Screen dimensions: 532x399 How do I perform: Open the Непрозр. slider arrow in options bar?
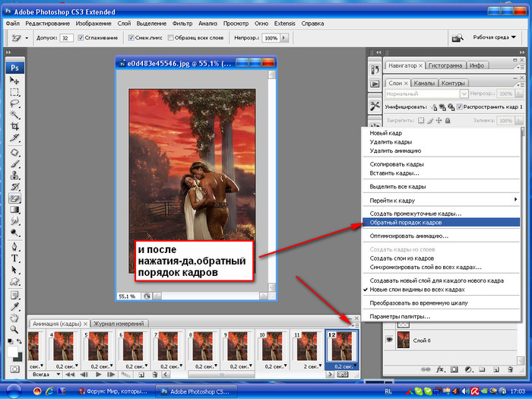[284, 38]
